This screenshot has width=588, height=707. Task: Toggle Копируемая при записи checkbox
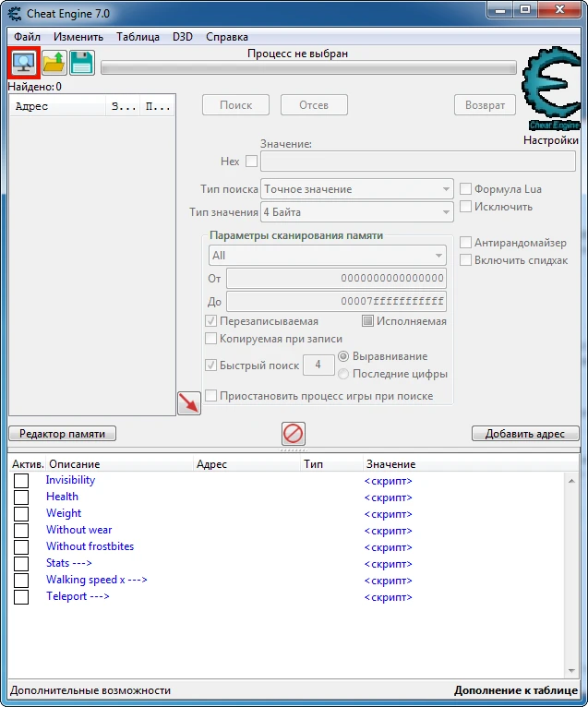pos(210,339)
